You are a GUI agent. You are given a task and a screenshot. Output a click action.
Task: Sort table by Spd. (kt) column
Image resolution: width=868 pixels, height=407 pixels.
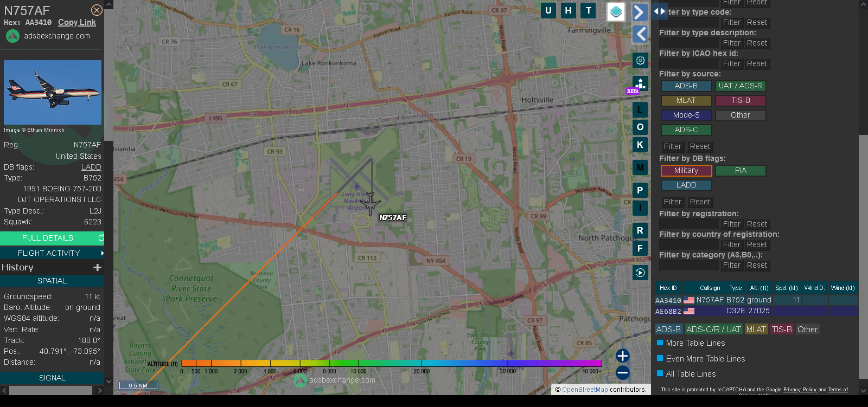(787, 288)
